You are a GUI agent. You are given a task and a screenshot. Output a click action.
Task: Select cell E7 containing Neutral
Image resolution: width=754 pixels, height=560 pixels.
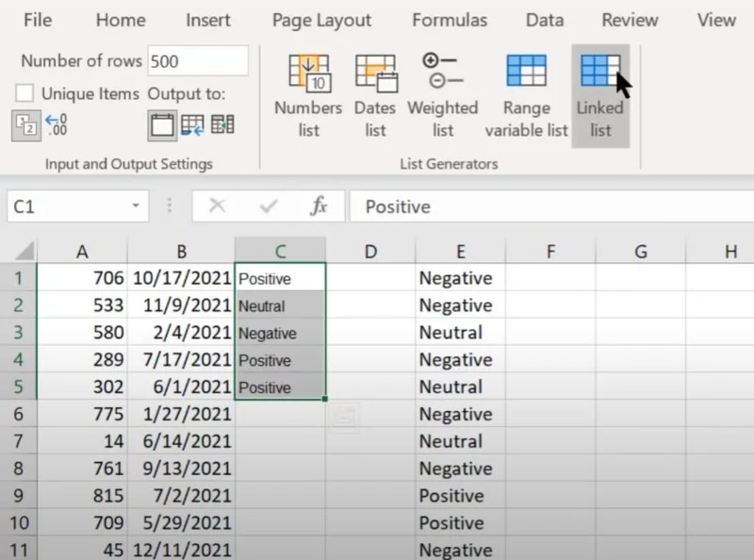click(x=460, y=441)
